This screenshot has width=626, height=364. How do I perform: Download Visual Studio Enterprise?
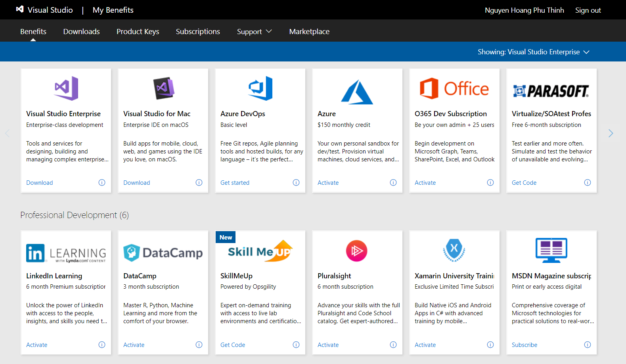click(x=40, y=183)
